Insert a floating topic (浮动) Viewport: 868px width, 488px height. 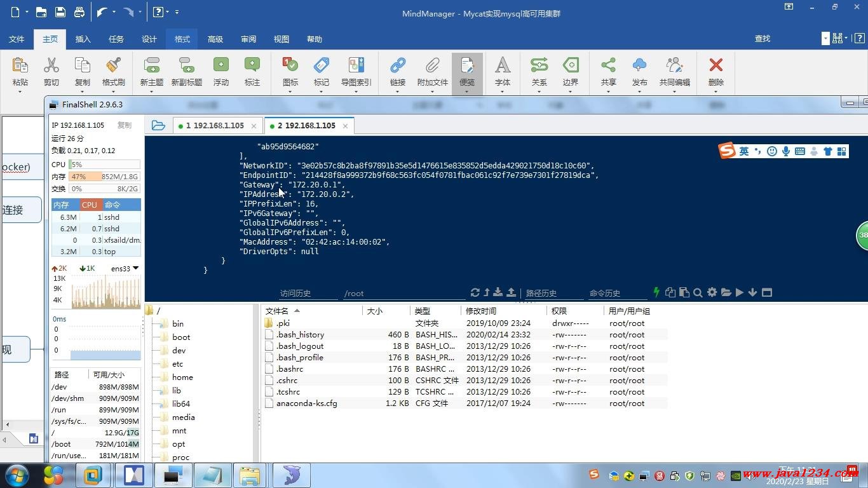tap(220, 65)
